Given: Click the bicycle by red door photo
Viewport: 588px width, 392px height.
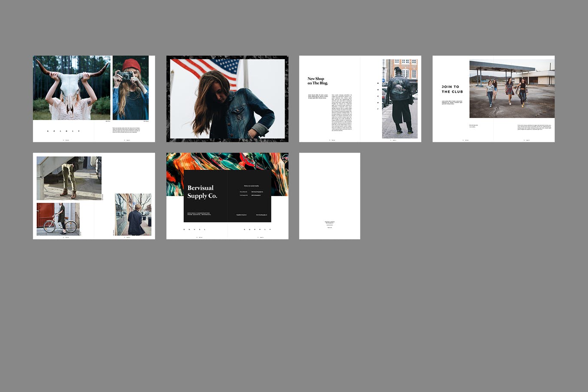Looking at the screenshot, I should [x=58, y=219].
